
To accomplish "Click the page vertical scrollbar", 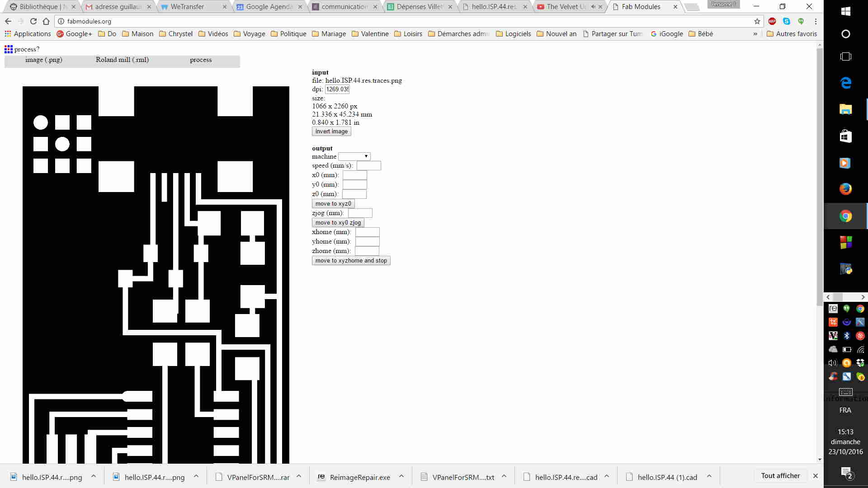I will click(820, 181).
